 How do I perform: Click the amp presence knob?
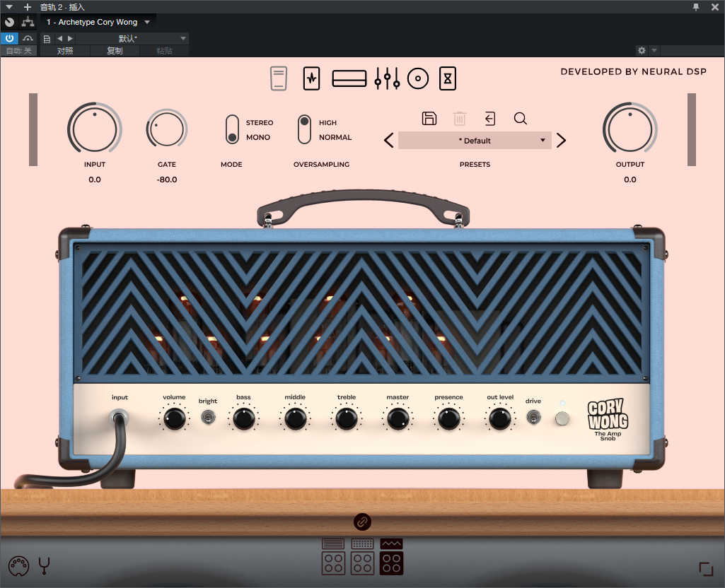[x=448, y=419]
